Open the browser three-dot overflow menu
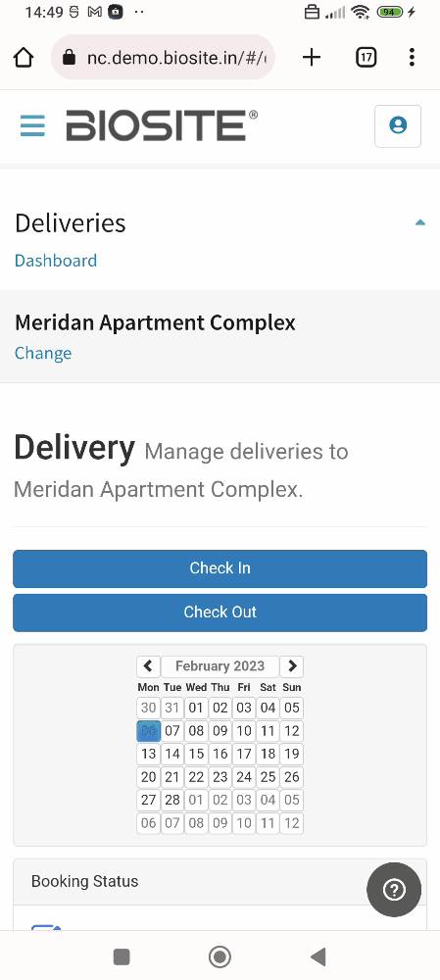This screenshot has height=980, width=440. tap(412, 58)
